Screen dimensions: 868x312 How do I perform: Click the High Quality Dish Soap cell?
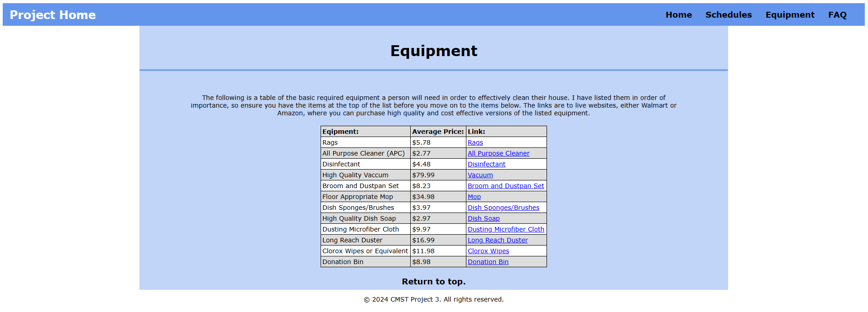(365, 218)
